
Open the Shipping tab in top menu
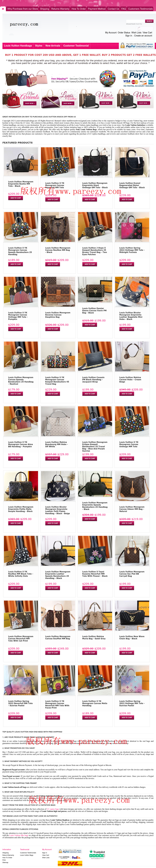(45, 9)
